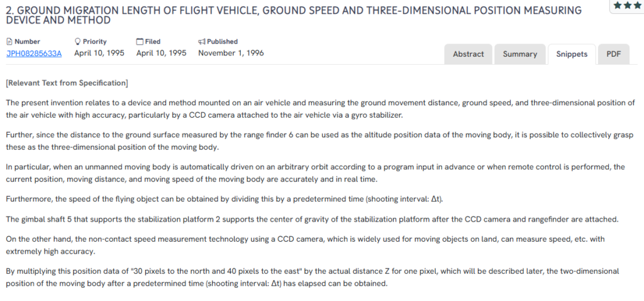Click the middle star in the rating

628,6
